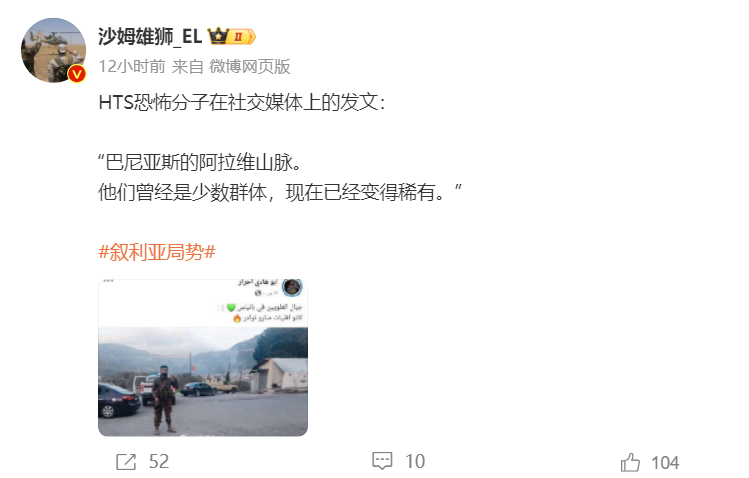
Task: Open the poster's helicopter avatar photo
Action: (53, 50)
